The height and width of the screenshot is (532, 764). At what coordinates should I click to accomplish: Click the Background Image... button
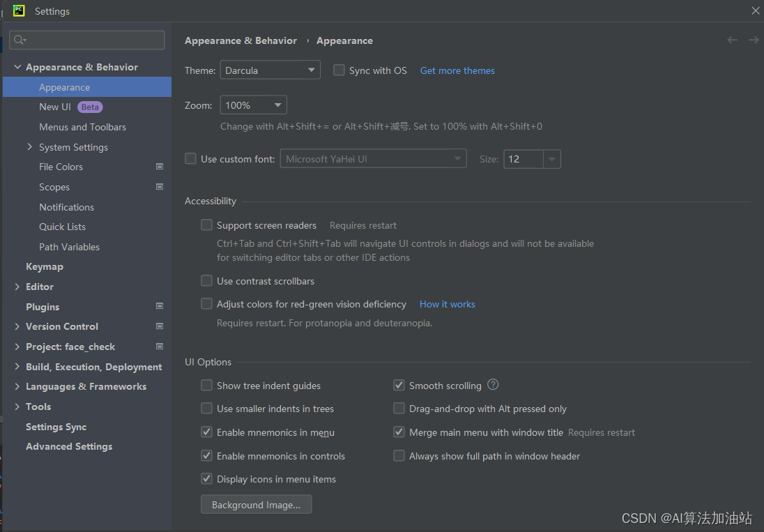257,505
